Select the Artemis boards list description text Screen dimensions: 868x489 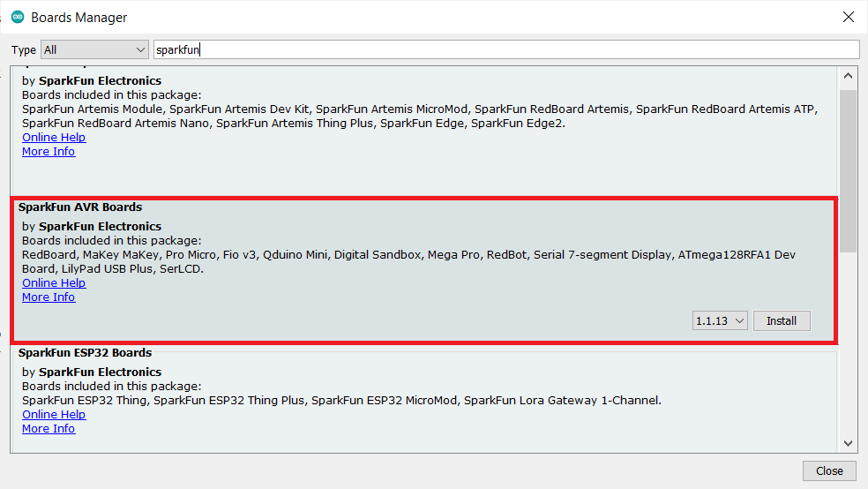419,117
